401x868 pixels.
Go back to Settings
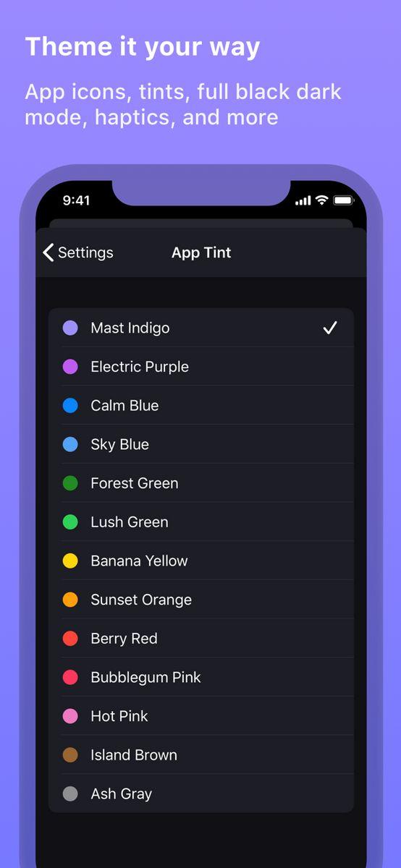[78, 252]
